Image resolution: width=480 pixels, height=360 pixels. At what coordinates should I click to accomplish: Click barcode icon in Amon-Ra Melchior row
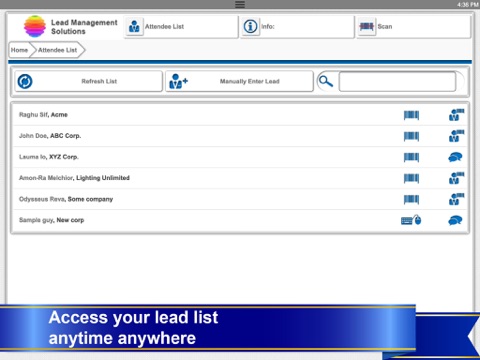(x=411, y=178)
